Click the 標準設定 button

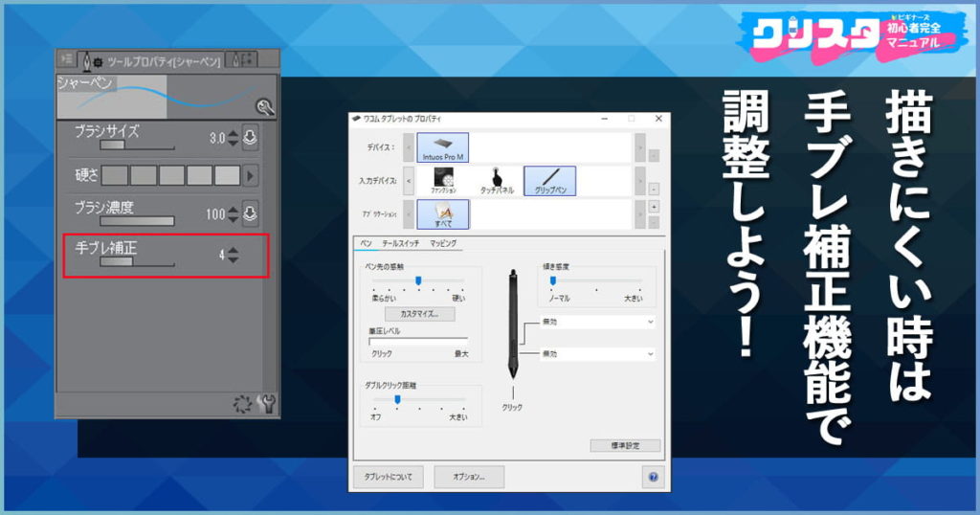(625, 446)
